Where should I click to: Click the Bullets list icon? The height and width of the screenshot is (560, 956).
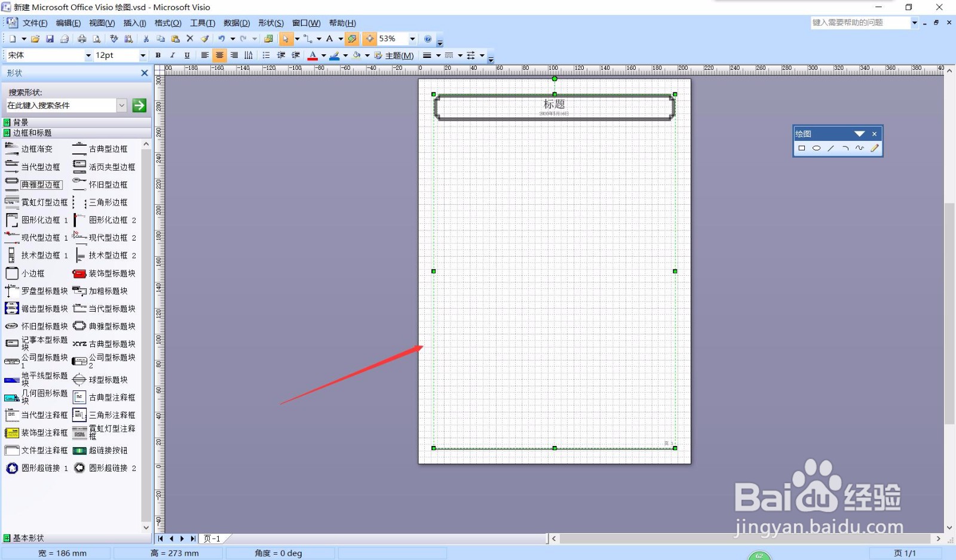pos(266,56)
